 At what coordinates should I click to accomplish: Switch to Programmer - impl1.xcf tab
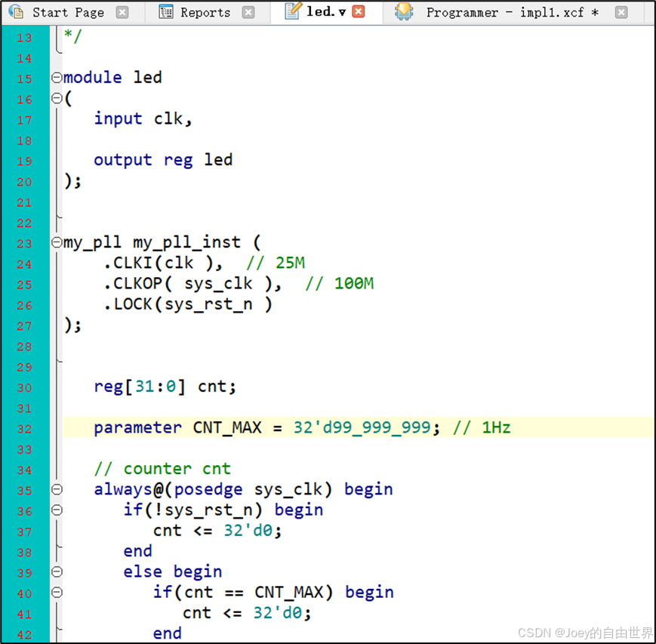click(x=512, y=13)
